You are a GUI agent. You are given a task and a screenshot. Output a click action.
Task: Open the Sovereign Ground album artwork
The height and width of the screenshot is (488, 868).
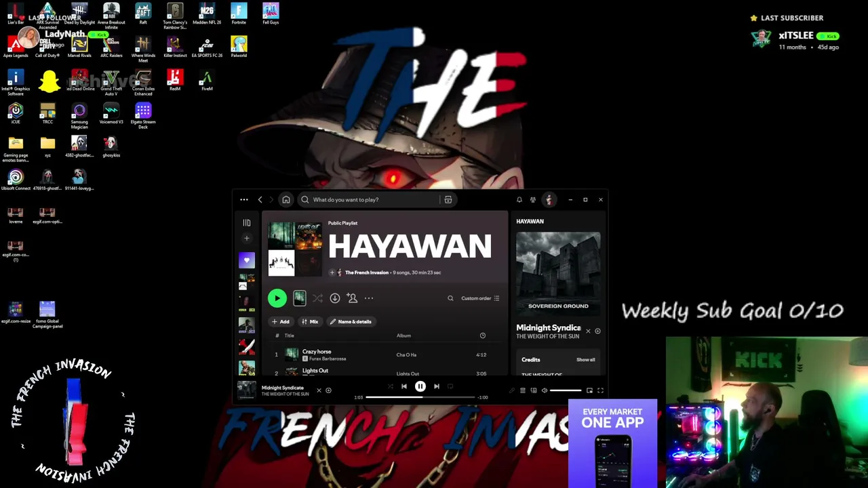[x=558, y=274]
